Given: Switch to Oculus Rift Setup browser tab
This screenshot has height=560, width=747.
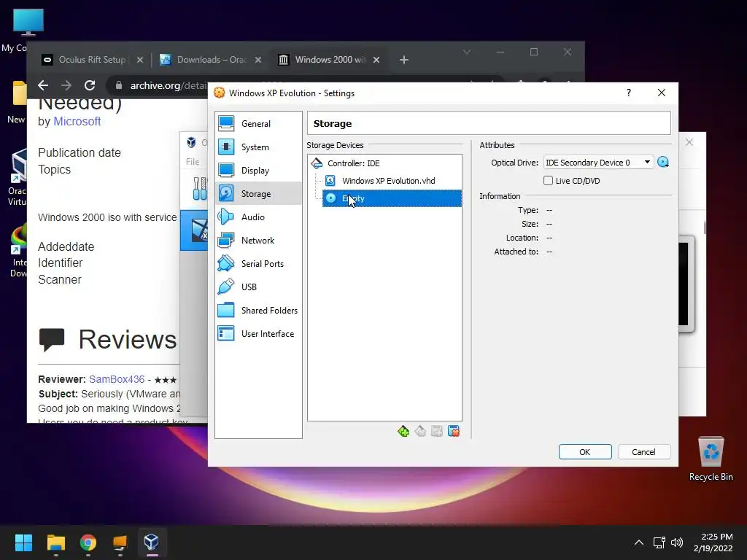Looking at the screenshot, I should [91, 60].
